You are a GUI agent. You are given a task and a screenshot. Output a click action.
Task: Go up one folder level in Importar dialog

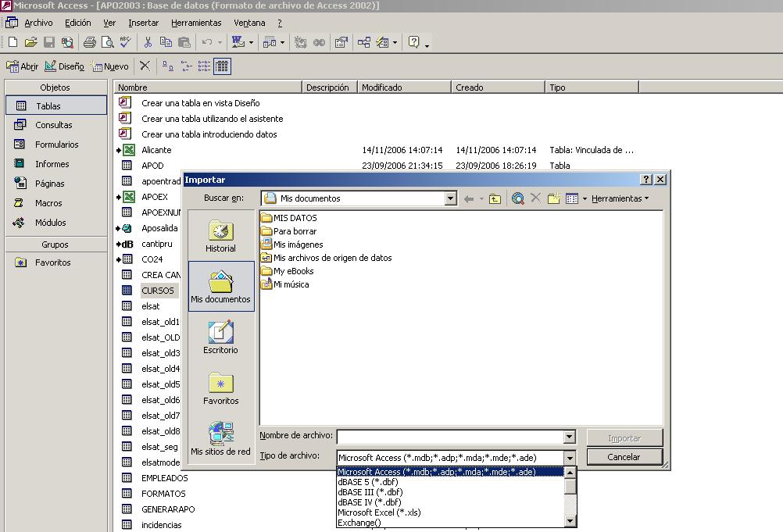coord(495,198)
